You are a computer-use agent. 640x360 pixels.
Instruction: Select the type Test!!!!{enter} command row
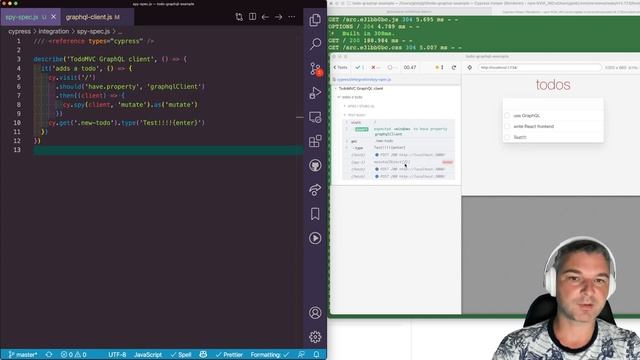tap(398, 148)
